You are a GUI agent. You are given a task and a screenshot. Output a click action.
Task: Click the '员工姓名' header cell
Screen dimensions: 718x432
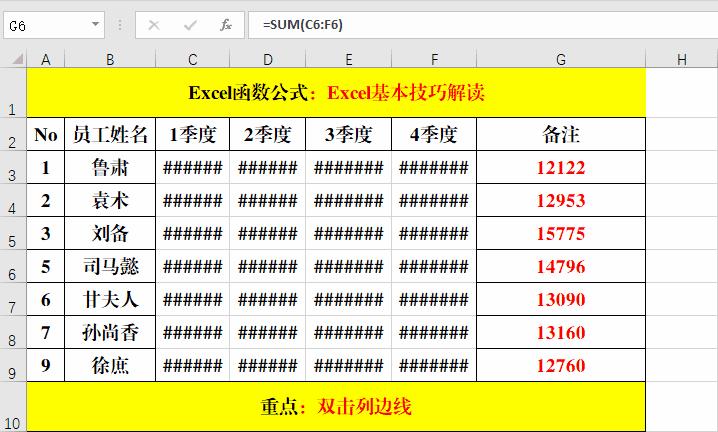[110, 134]
